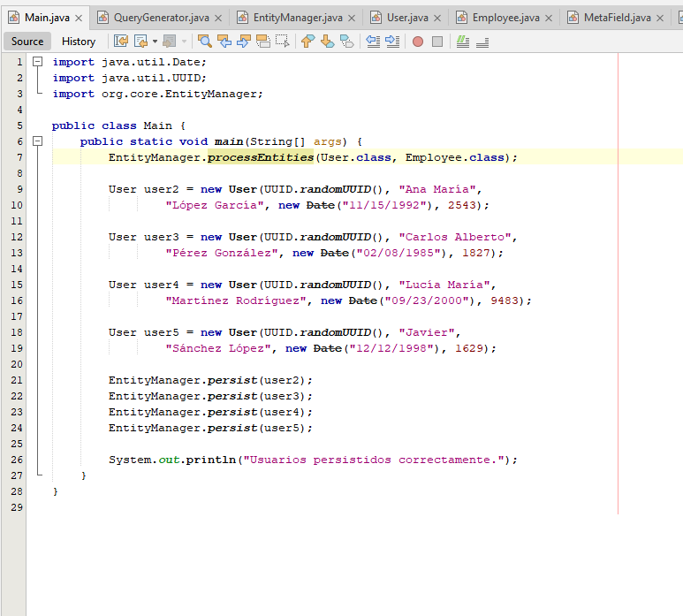Click Shift Line Right icon

tap(392, 42)
